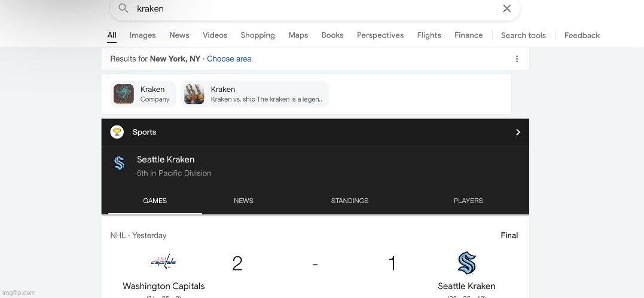
Task: Clear the search box with X
Action: point(506,8)
